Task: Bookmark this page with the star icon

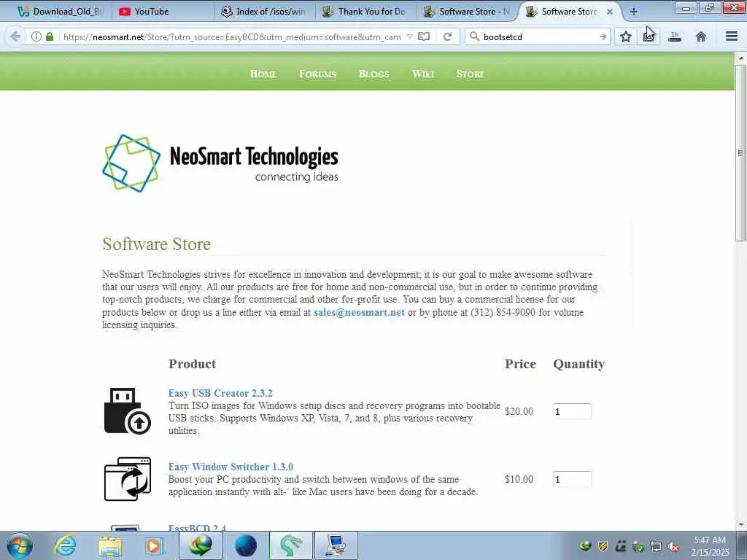Action: click(x=625, y=36)
